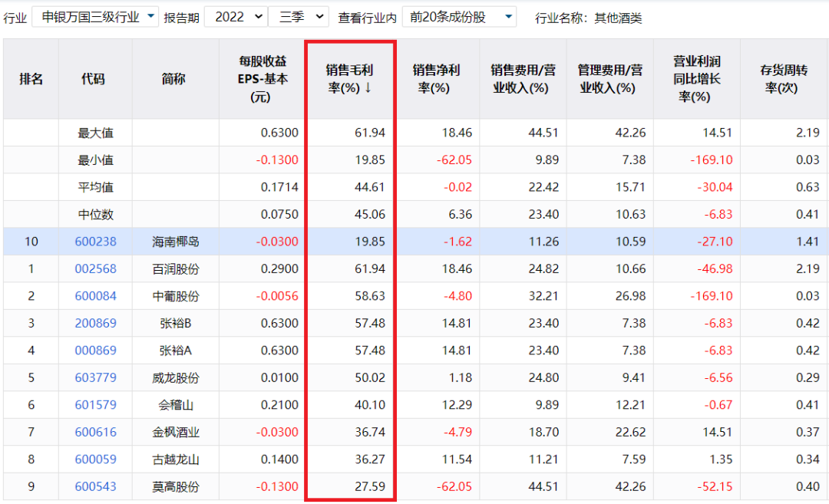Viewport: 829px width, 504px height.
Task: Click 会稽山 EPS value 0.2100
Action: pos(279,405)
